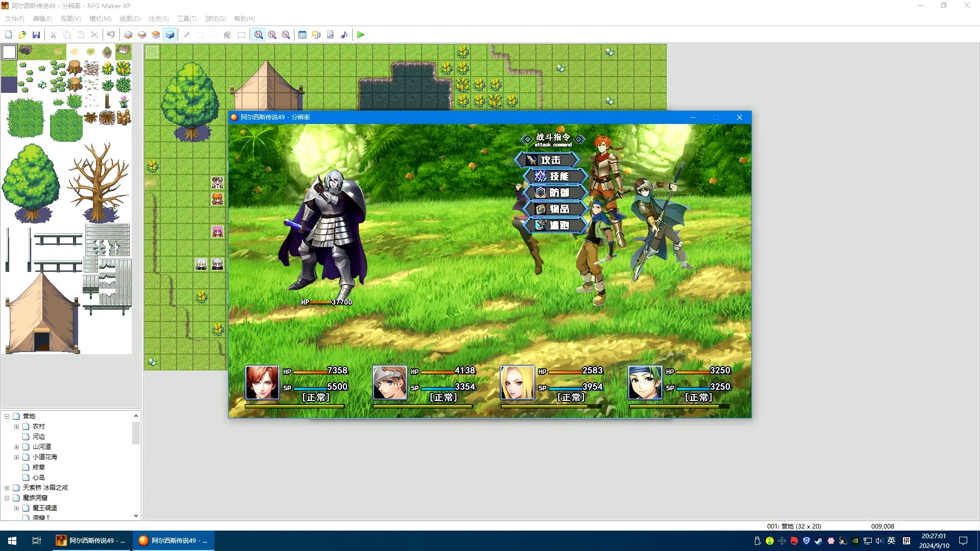Image resolution: width=980 pixels, height=551 pixels.
Task: Open the Database icon in toolbar
Action: (302, 35)
